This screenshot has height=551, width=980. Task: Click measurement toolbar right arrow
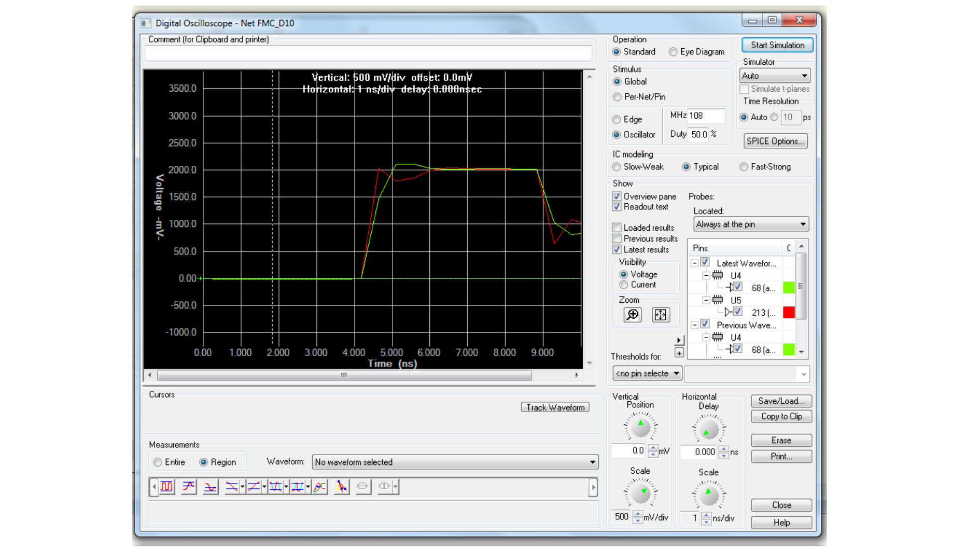pyautogui.click(x=593, y=487)
